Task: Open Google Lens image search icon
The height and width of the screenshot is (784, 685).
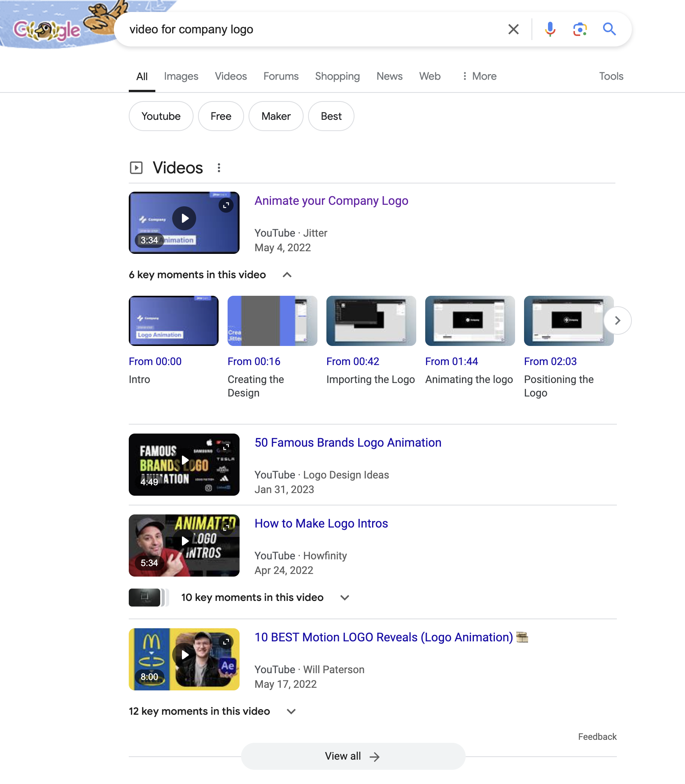Action: tap(580, 30)
